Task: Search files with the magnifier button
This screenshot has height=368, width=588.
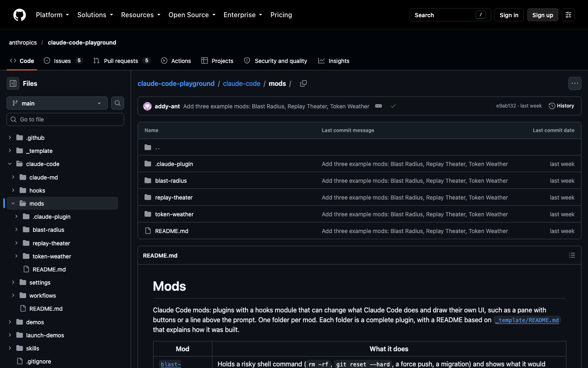Action: coord(118,103)
